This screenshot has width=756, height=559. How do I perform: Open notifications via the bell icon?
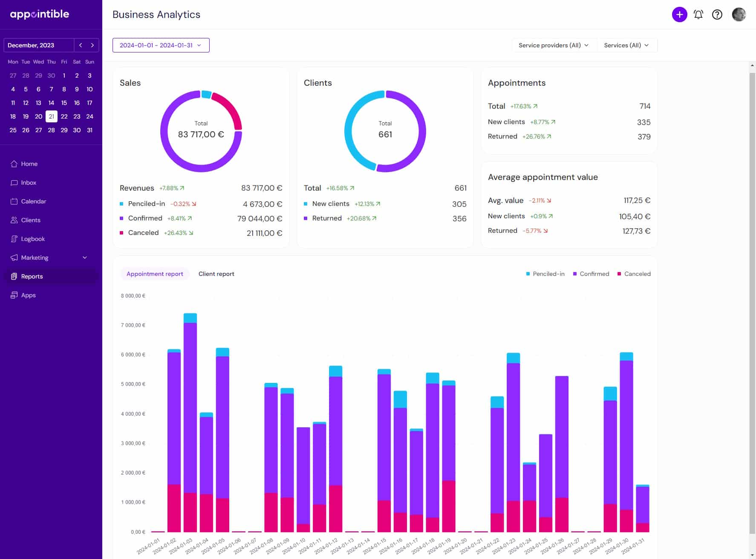point(698,14)
